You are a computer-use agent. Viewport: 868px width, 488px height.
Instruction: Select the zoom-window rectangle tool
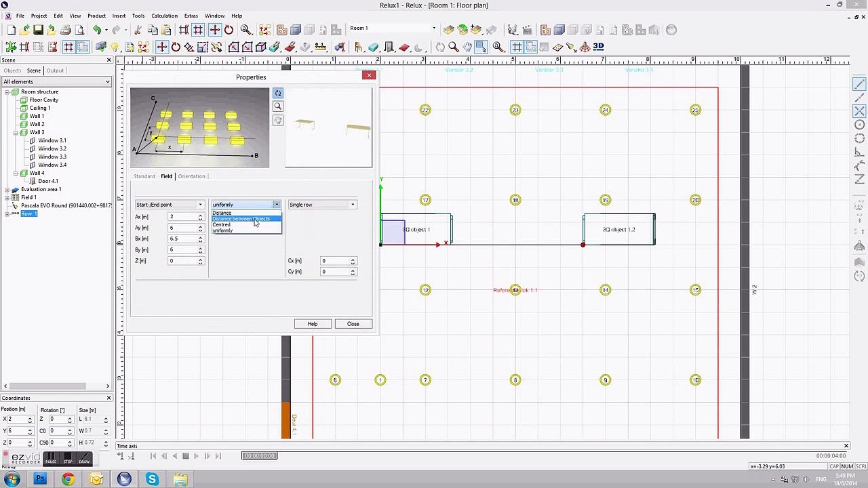pyautogui.click(x=481, y=47)
